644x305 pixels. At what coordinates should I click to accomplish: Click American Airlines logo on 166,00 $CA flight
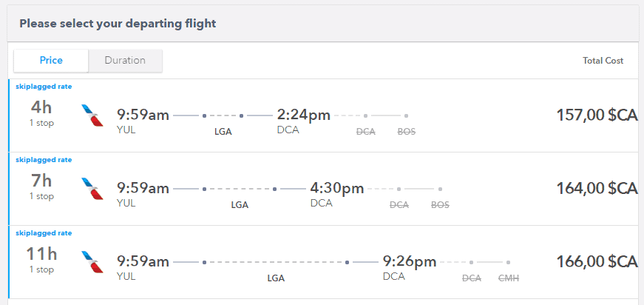coord(92,262)
